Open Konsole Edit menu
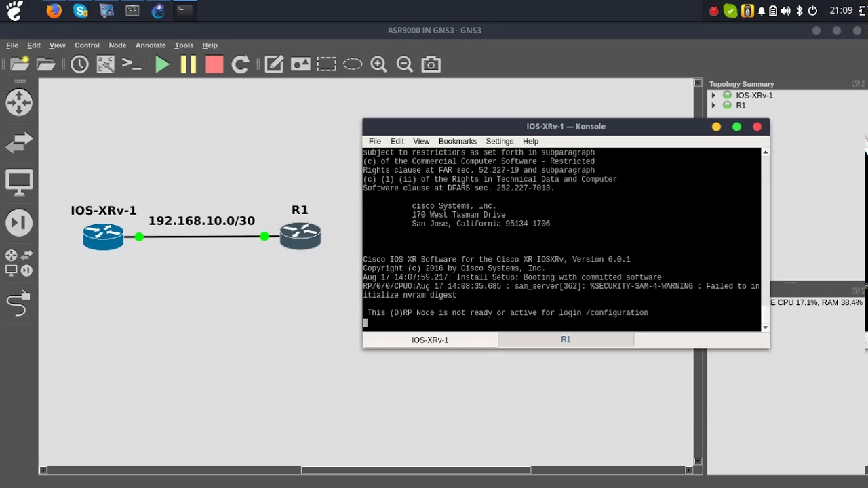 click(x=397, y=141)
